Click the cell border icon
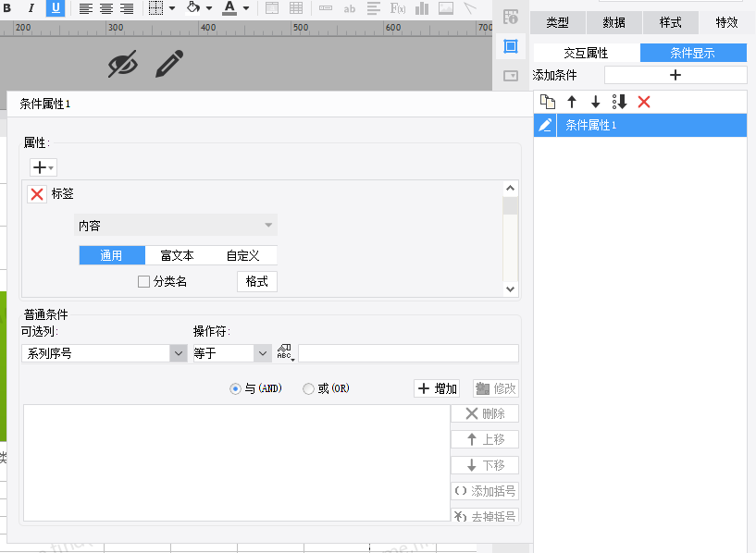756x553 pixels. [155, 8]
